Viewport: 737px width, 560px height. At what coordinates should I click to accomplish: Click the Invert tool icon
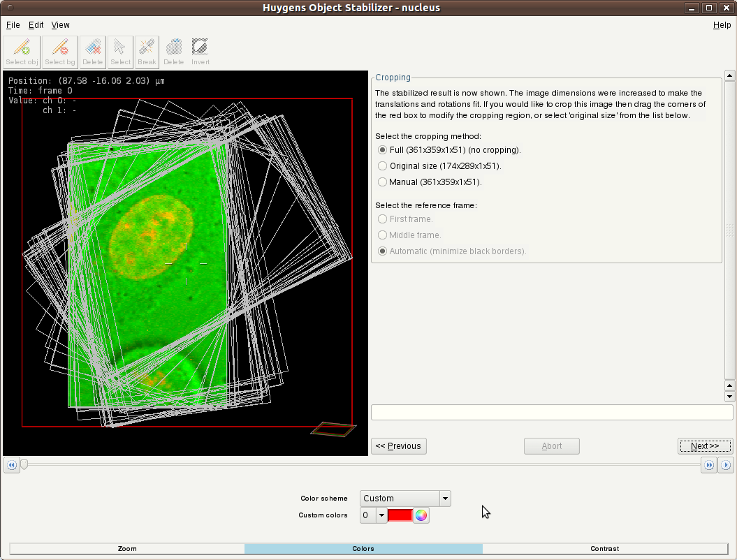pyautogui.click(x=200, y=52)
